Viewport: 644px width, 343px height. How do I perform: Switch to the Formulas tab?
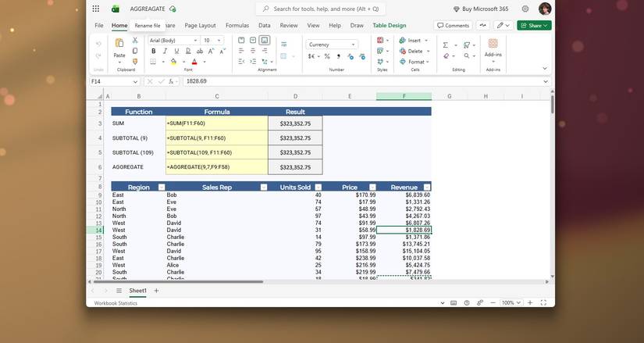(237, 26)
